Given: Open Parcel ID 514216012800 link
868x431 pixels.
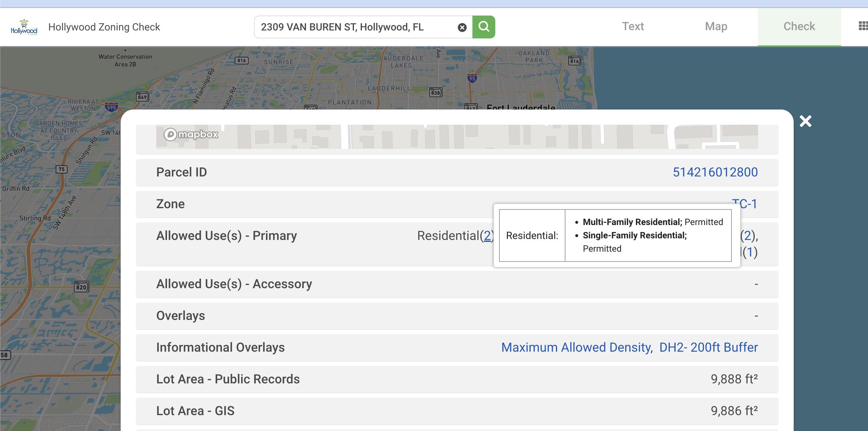Looking at the screenshot, I should click(715, 172).
